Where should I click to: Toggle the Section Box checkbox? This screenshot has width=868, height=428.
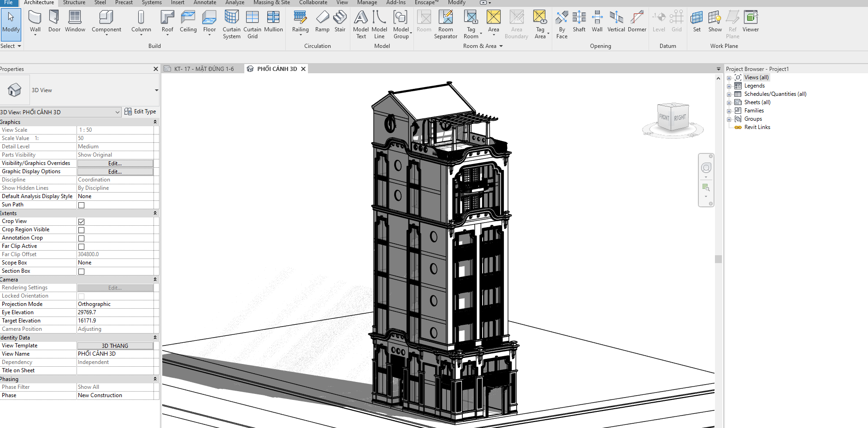(x=82, y=271)
